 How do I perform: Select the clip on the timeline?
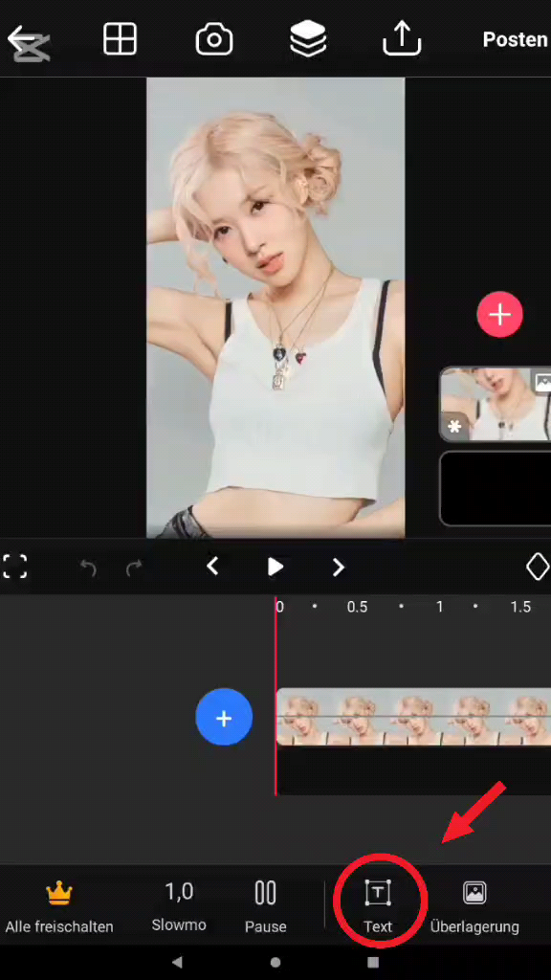point(413,717)
